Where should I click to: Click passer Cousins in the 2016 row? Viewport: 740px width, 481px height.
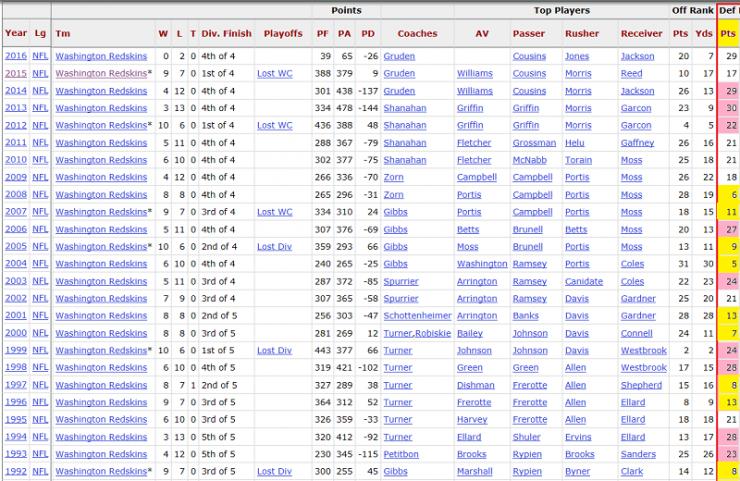[530, 56]
